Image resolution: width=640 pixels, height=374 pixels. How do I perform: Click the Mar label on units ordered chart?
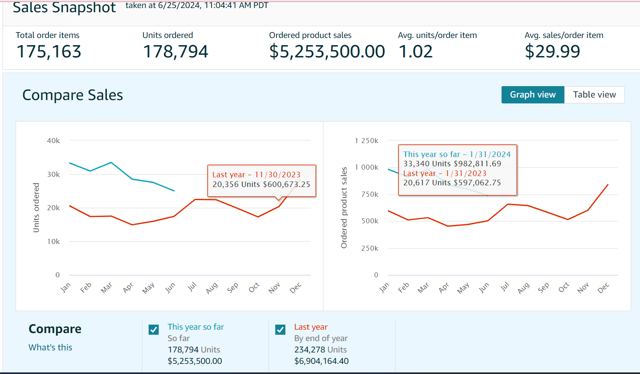tap(107, 288)
